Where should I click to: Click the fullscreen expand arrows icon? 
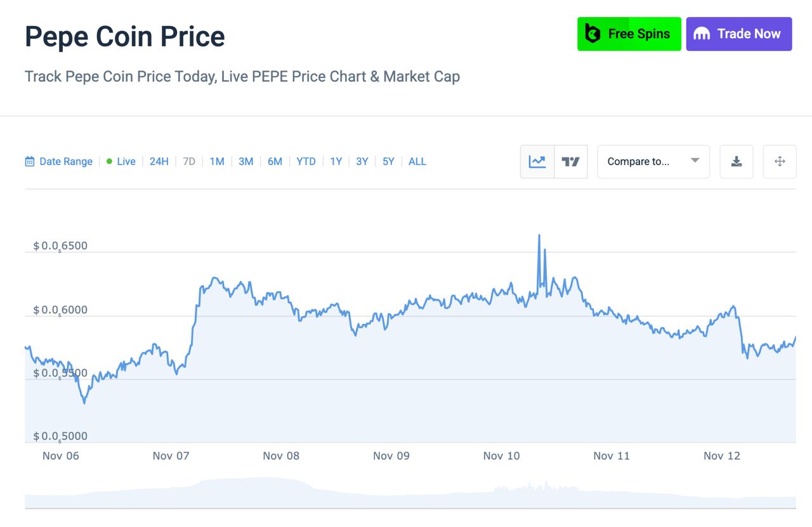pos(780,162)
